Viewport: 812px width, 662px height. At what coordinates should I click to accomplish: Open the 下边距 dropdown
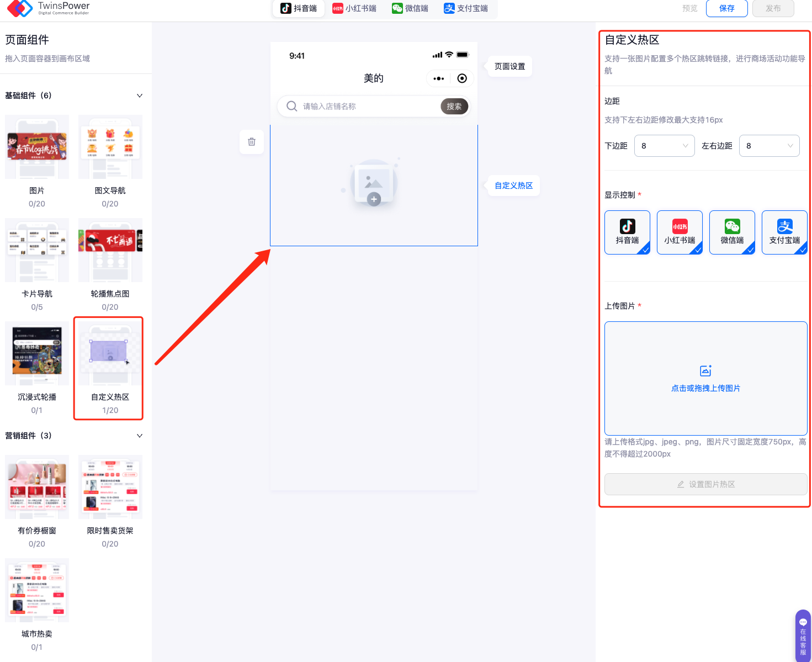tap(664, 146)
